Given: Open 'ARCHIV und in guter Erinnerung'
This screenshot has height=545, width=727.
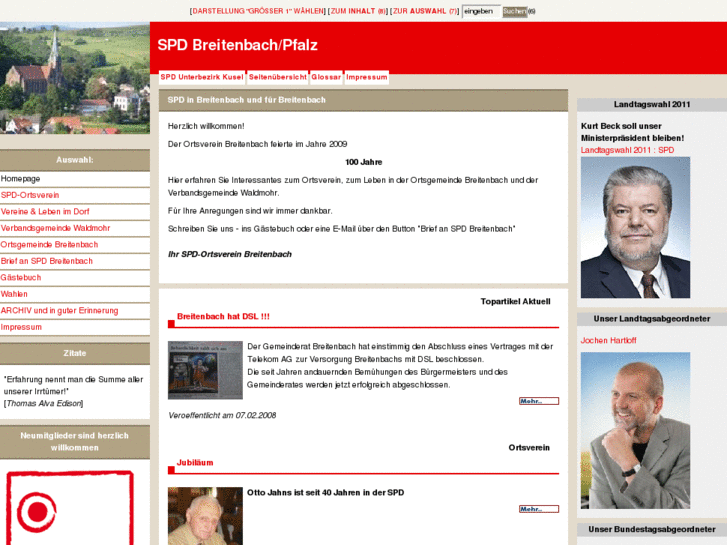Looking at the screenshot, I should [x=75, y=311].
